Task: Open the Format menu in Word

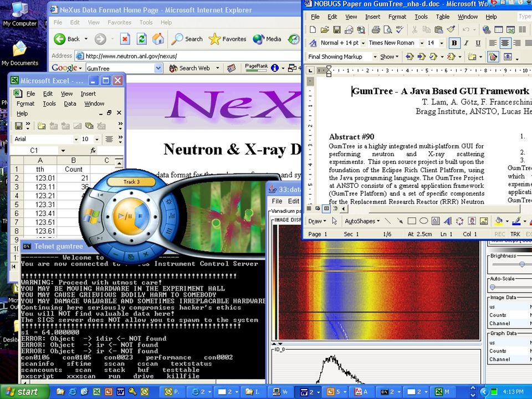Action: tap(397, 17)
